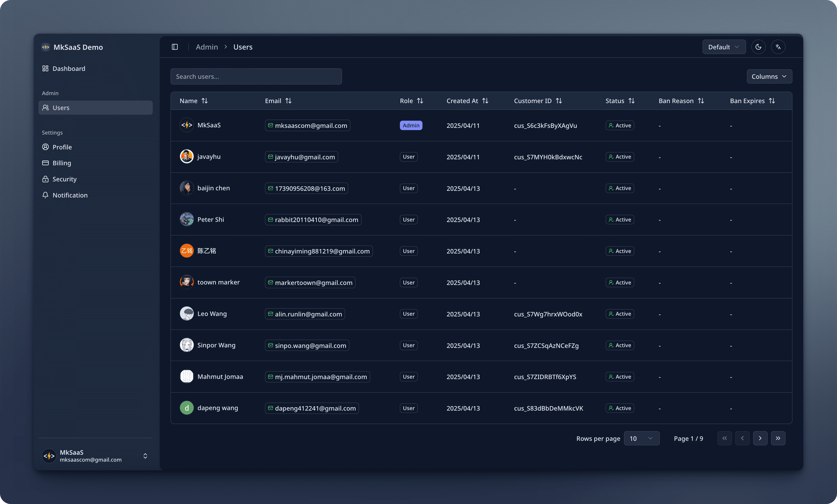837x504 pixels.
Task: Open Billing settings in sidebar
Action: pyautogui.click(x=62, y=163)
